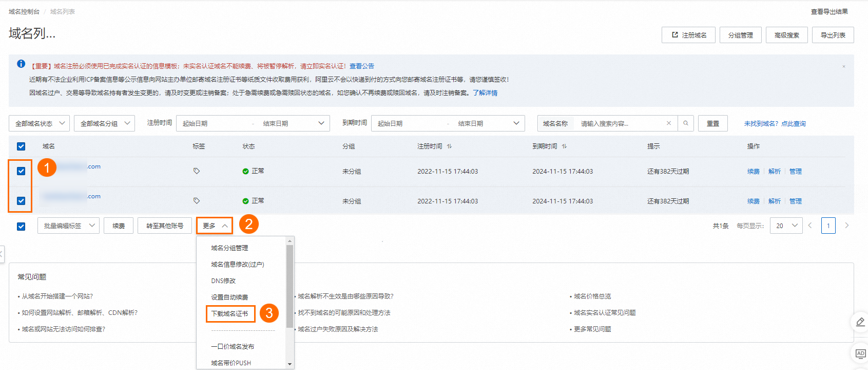Click the 导出列表 button
868x374 pixels.
pyautogui.click(x=833, y=35)
